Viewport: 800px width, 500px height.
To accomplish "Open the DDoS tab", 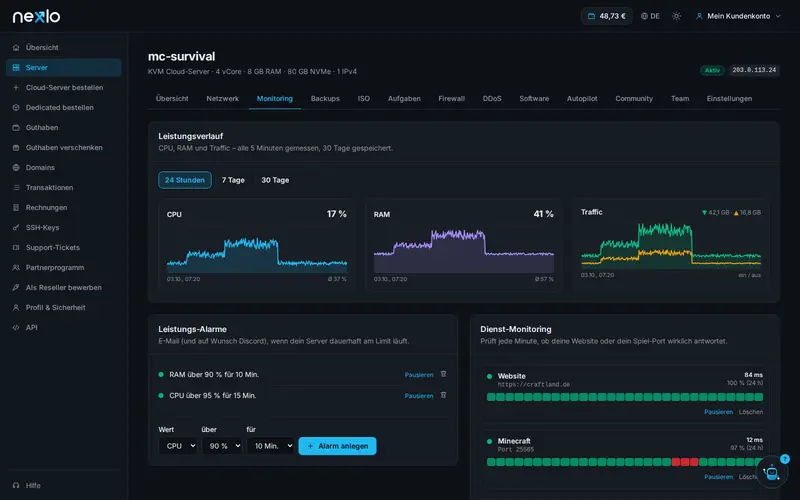I will (x=492, y=98).
